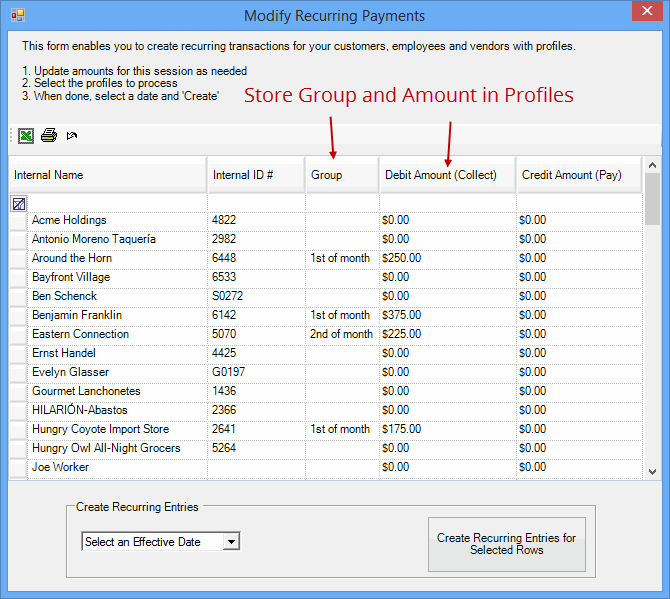Image resolution: width=670 pixels, height=599 pixels.
Task: Click the Export to Excel icon
Action: [x=26, y=136]
